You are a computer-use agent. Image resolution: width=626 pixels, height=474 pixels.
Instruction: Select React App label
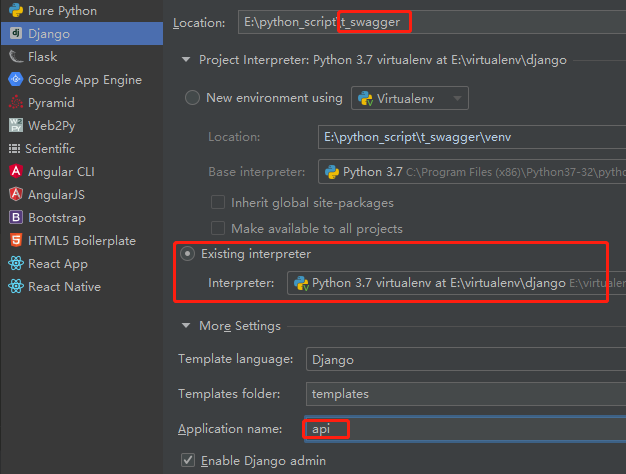[58, 264]
